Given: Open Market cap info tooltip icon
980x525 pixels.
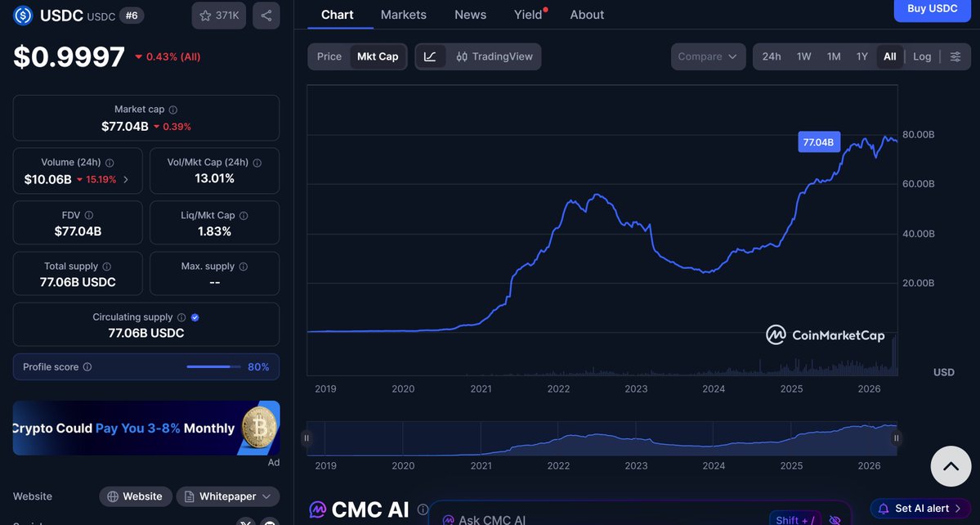Looking at the screenshot, I should click(173, 110).
